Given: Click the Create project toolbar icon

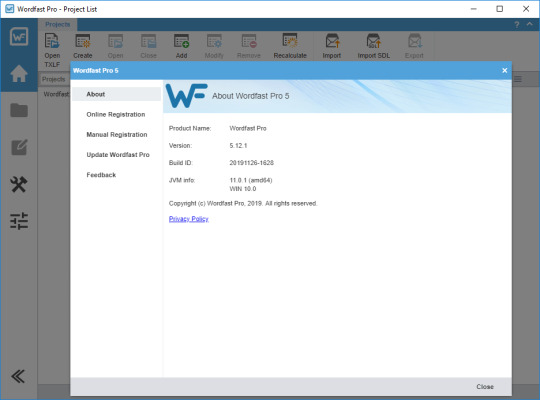Looking at the screenshot, I should click(x=83, y=46).
